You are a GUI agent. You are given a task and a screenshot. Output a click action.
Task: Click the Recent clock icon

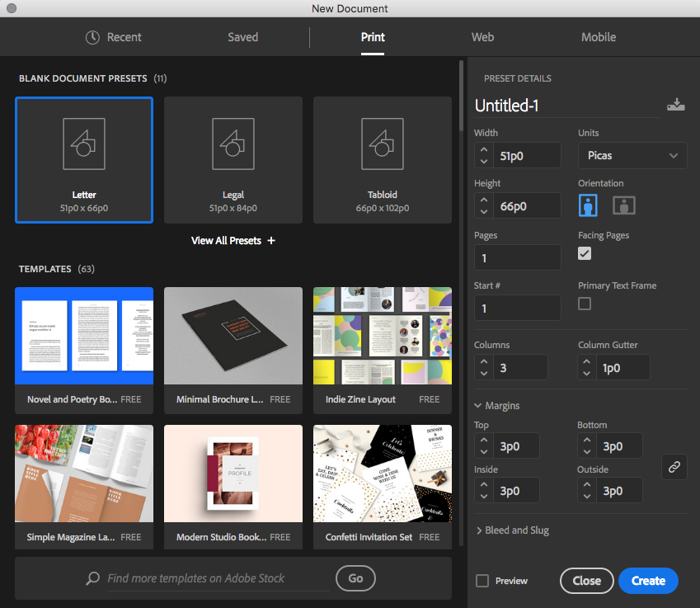point(92,37)
